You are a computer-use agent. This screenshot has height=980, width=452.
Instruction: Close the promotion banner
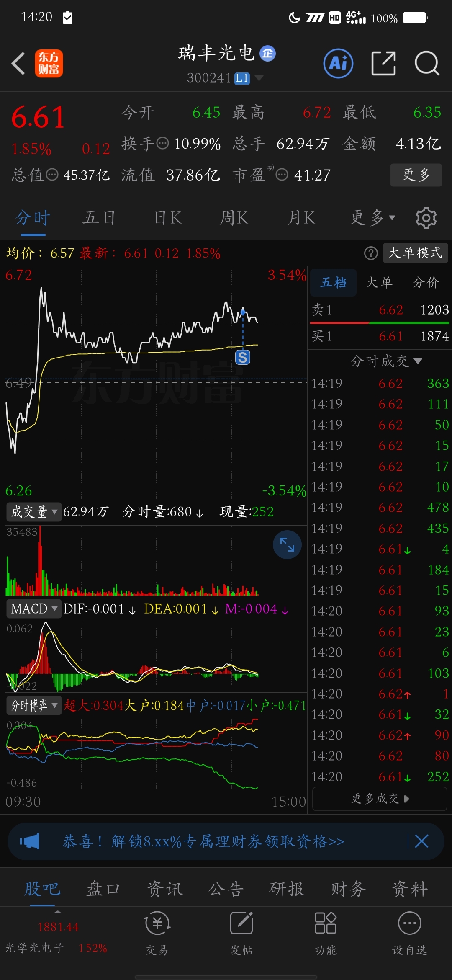[x=421, y=841]
